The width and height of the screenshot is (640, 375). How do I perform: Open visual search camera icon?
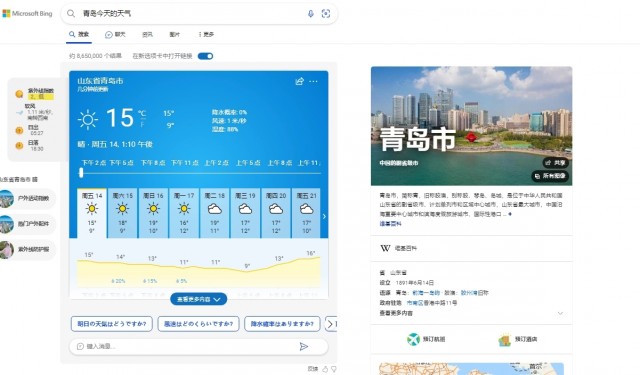click(326, 13)
